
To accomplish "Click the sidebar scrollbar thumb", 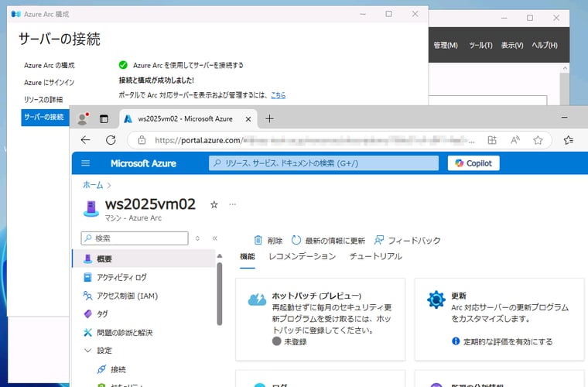I will tap(220, 293).
